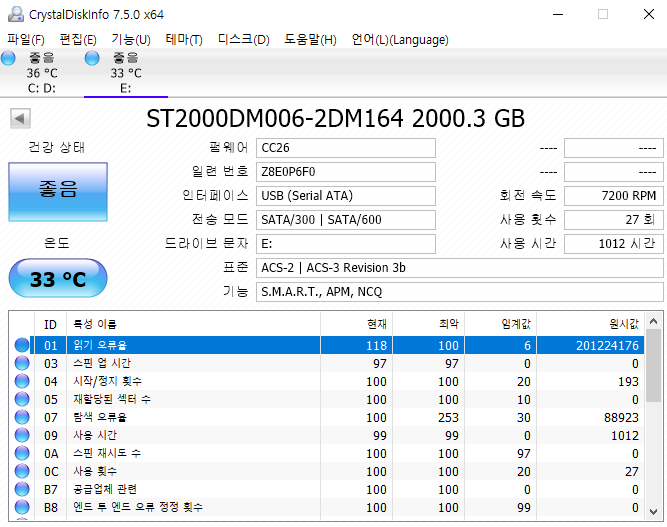This screenshot has height=527, width=667.
Task: Open the 편집(E) menu
Action: coord(78,40)
